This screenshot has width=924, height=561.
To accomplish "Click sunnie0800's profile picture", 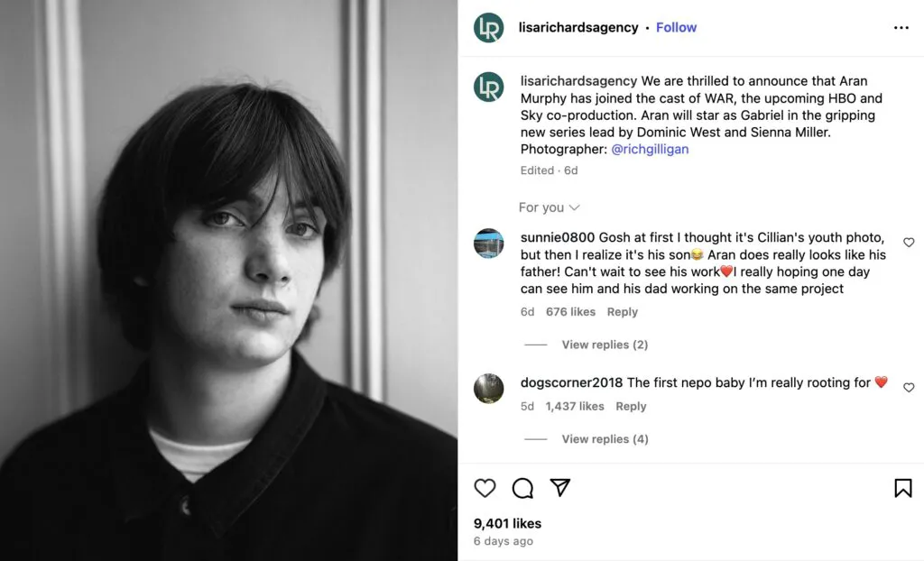I will [489, 244].
